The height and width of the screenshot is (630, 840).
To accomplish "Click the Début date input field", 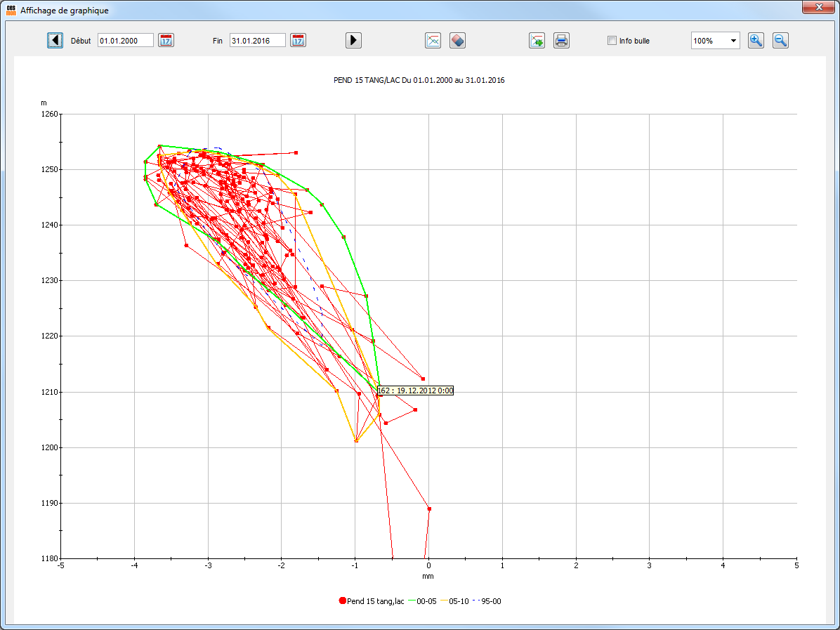I will tap(125, 41).
